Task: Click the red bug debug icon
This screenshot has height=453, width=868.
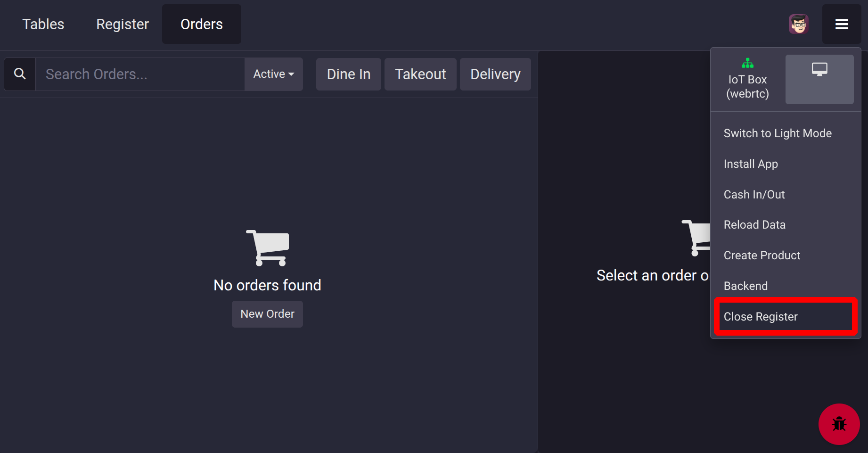Action: pos(839,424)
